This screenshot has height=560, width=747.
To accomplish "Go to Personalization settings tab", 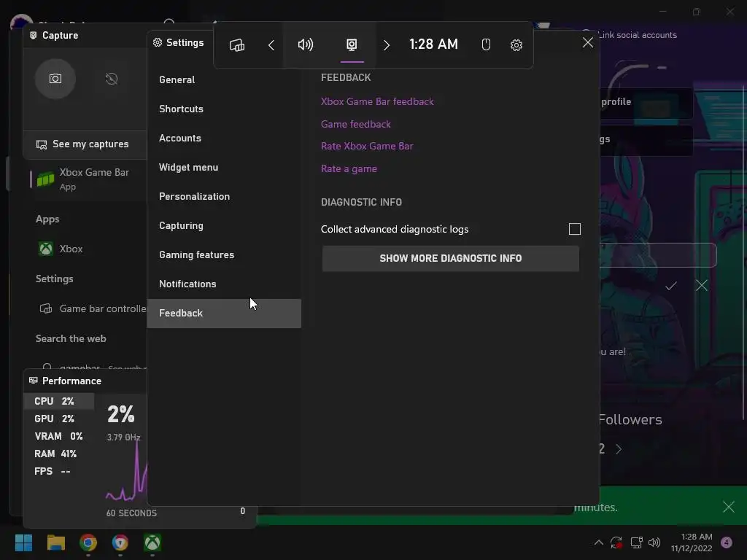I will (x=224, y=197).
